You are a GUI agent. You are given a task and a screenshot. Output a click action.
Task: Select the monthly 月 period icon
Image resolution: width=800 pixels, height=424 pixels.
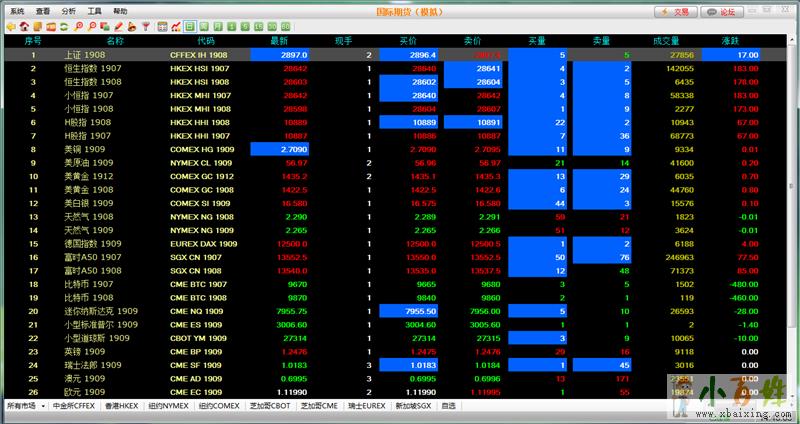click(x=218, y=26)
